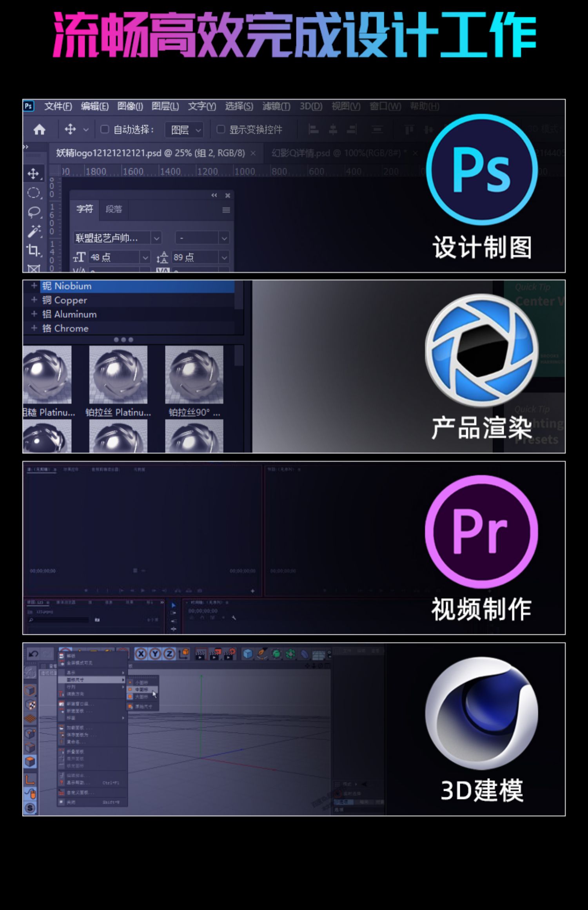The width and height of the screenshot is (588, 910).
Task: Enable the 显示变换控件 checkbox
Action: (x=221, y=129)
